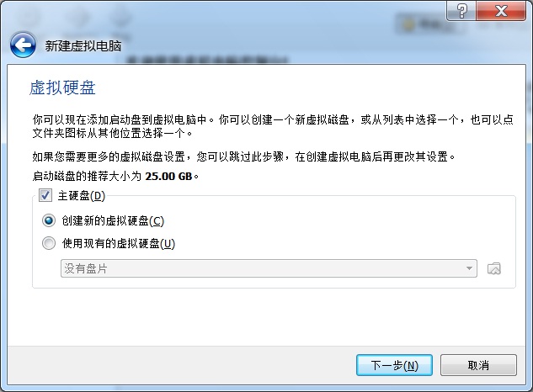Browse for a disk file via folder icon
533x392 pixels.
pyautogui.click(x=494, y=268)
